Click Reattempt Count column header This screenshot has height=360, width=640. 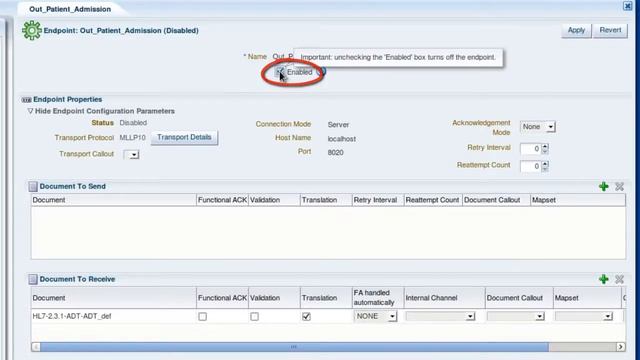click(x=433, y=200)
